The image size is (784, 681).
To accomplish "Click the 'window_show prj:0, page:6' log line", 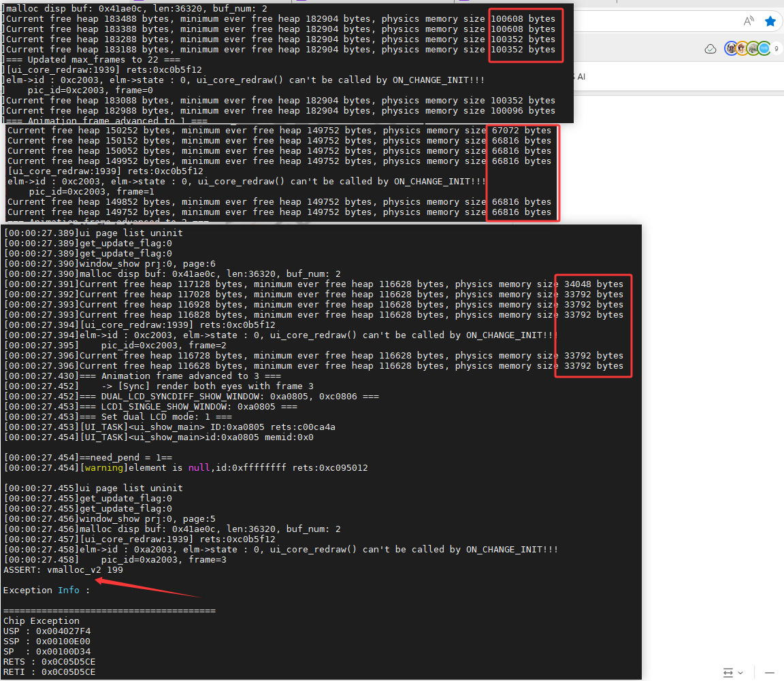I will click(x=110, y=264).
